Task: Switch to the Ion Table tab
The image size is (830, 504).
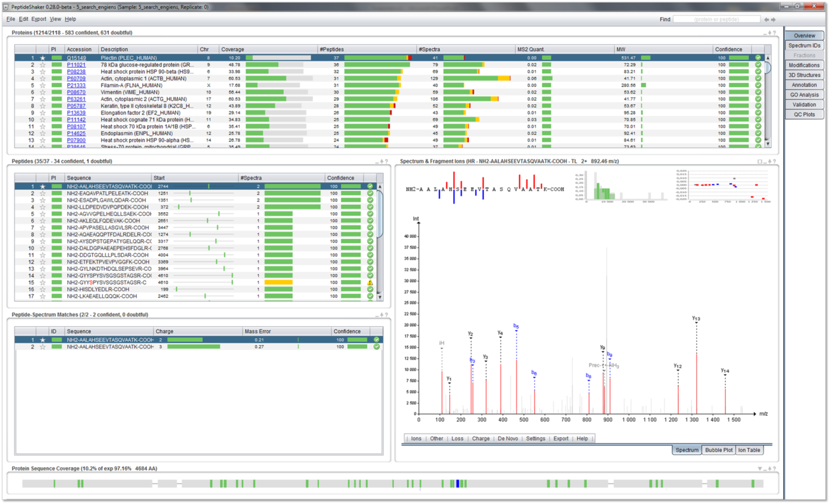Action: coord(749,450)
